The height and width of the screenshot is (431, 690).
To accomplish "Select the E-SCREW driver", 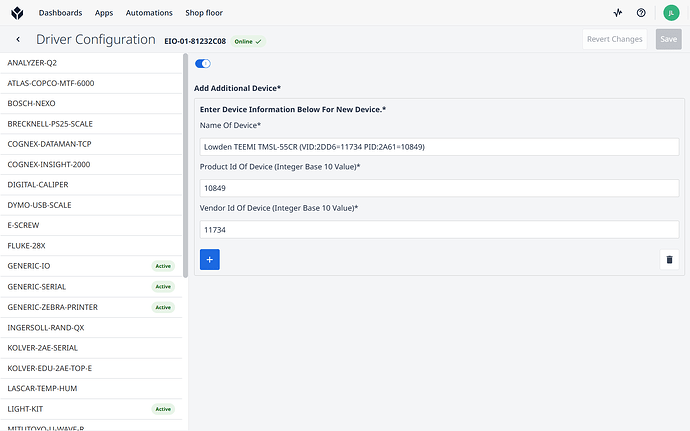I will (x=91, y=225).
